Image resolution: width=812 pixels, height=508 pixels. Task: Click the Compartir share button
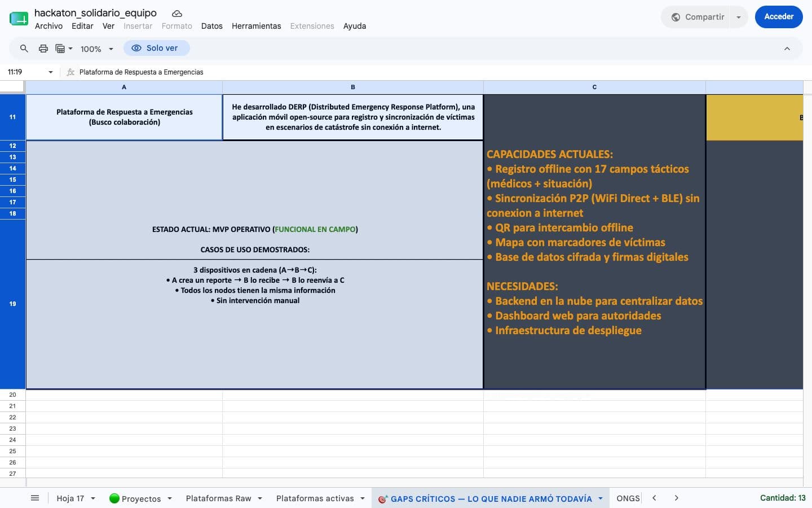(x=698, y=17)
